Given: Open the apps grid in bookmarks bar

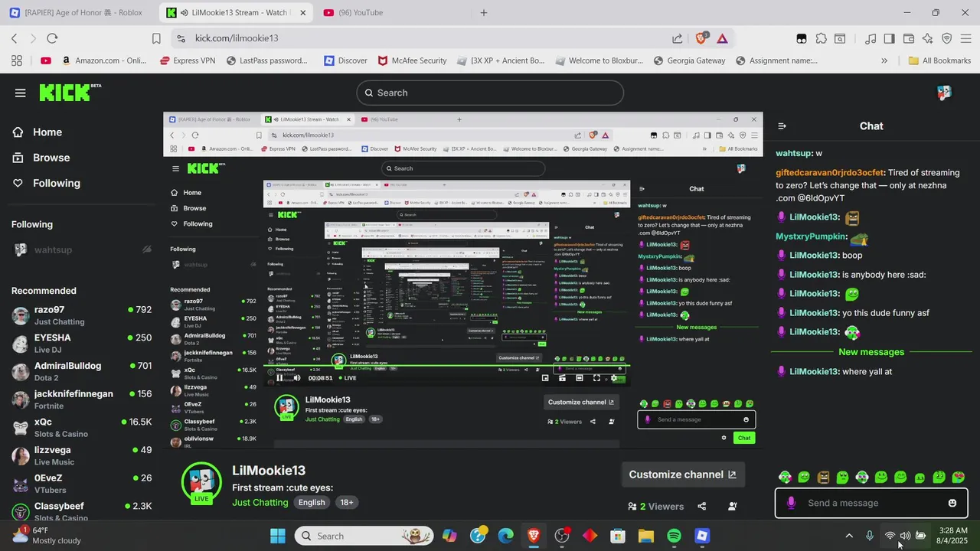Looking at the screenshot, I should [x=17, y=60].
